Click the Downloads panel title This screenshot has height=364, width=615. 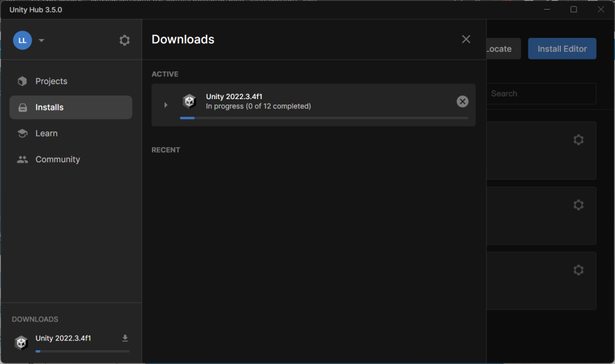[183, 39]
